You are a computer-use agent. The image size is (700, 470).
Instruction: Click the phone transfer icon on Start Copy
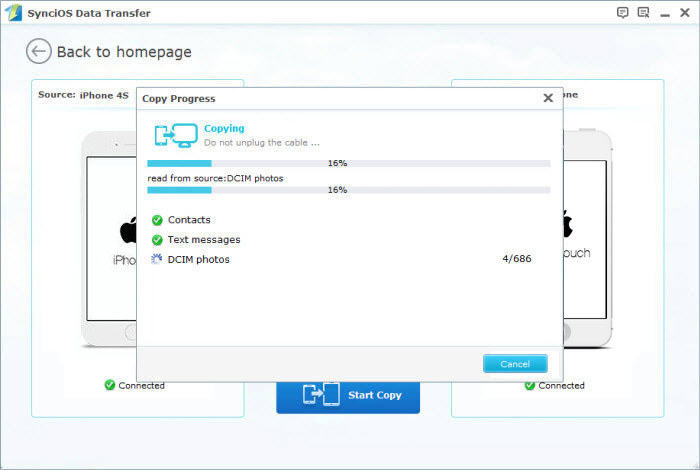(321, 395)
